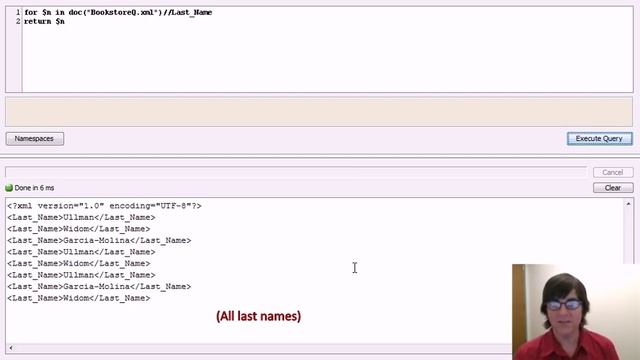The image size is (640, 360).
Task: Click the Cancel button
Action: [613, 172]
